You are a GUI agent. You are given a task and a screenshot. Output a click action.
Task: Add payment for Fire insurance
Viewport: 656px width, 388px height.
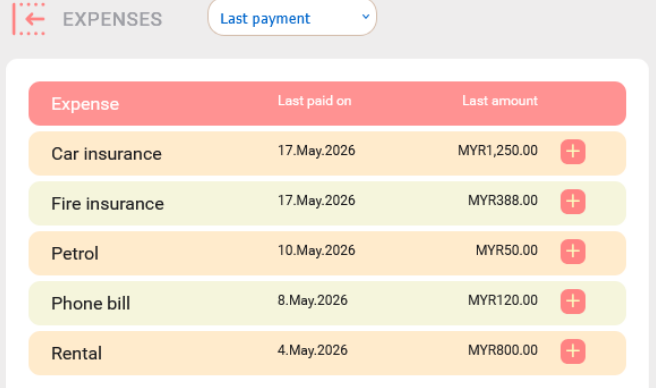tap(573, 201)
